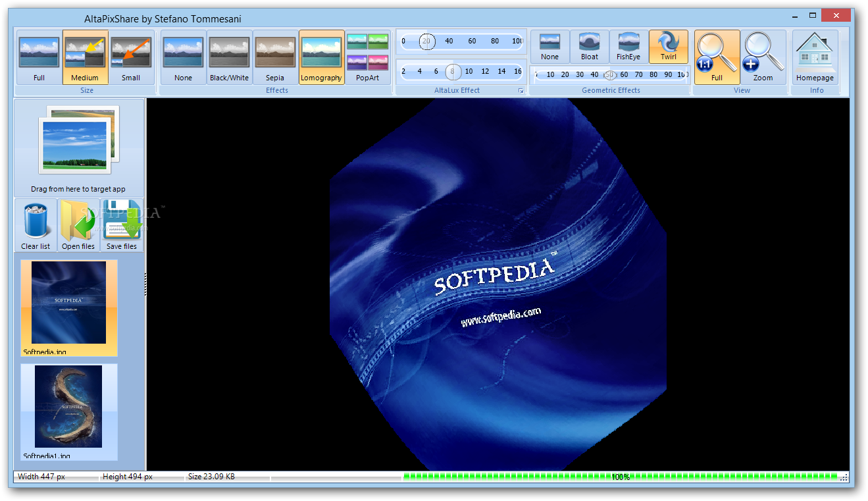The width and height of the screenshot is (868, 501).
Task: Toggle the Twirl geometric effect
Action: point(669,47)
